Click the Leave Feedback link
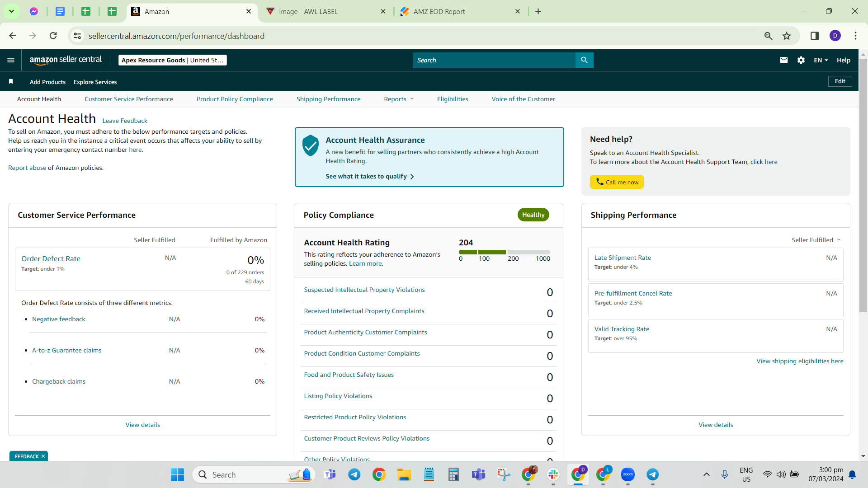This screenshot has width=868, height=488. (x=125, y=121)
